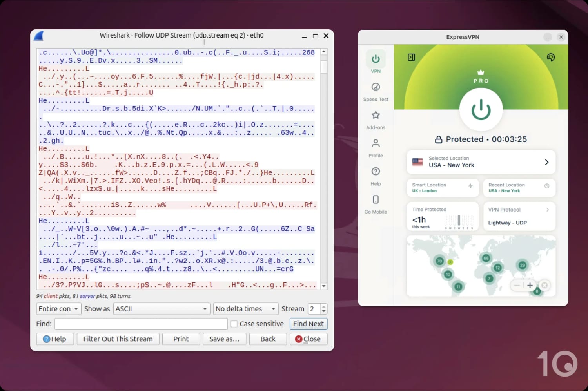The image size is (588, 391).
Task: Click the ExpressVPN big power button
Action: pyautogui.click(x=481, y=109)
